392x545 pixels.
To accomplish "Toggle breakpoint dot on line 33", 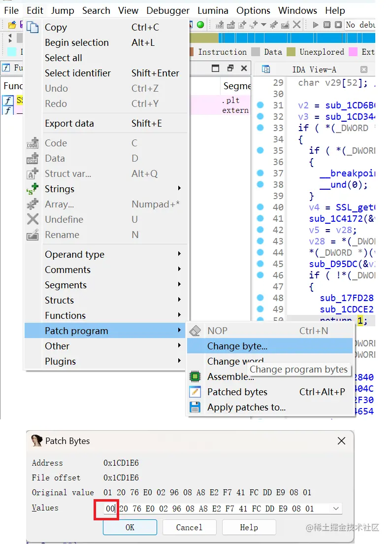I will [x=260, y=127].
